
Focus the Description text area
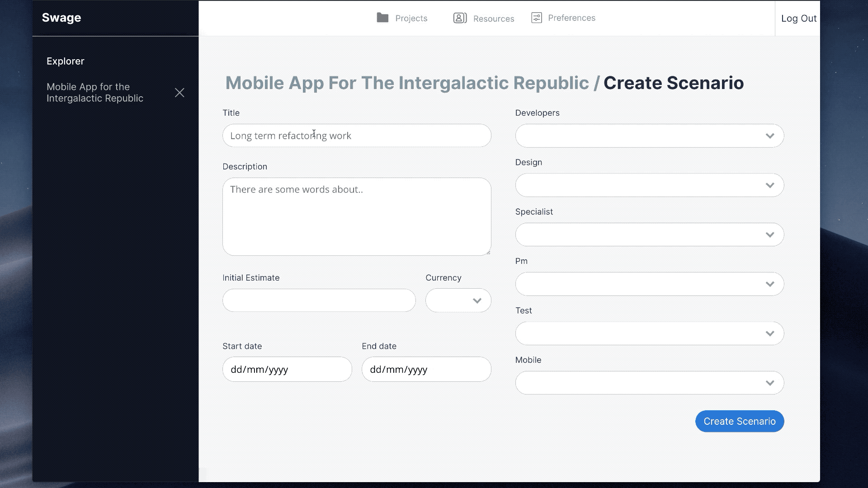pos(356,217)
